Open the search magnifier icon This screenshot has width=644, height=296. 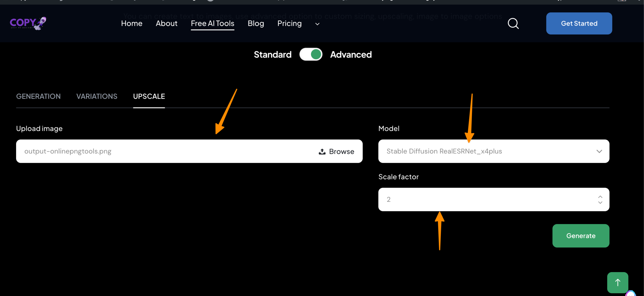click(513, 24)
